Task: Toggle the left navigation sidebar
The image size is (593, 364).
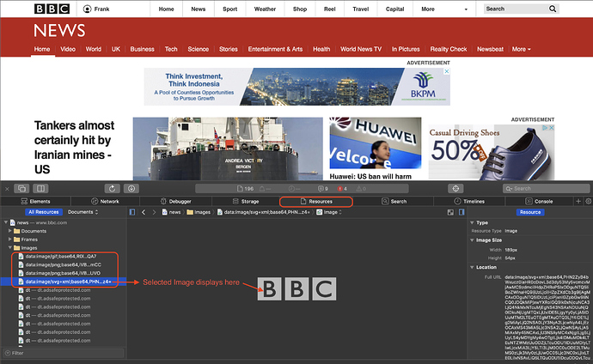Action: coord(131,211)
